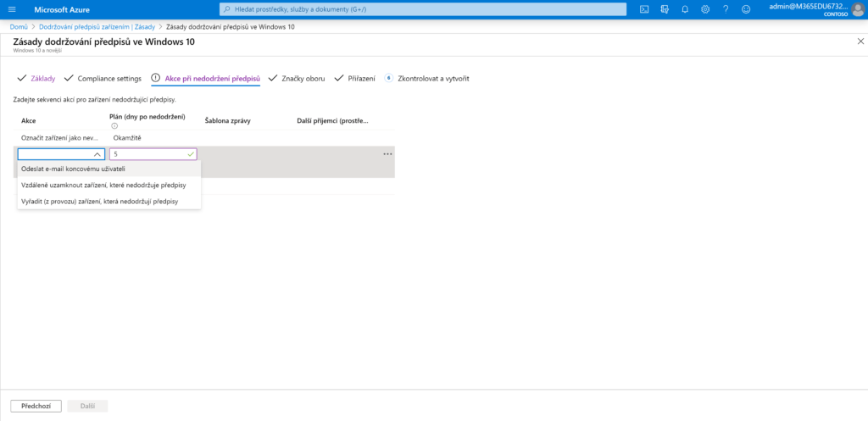Go to the Značky oboru tab

(x=303, y=78)
